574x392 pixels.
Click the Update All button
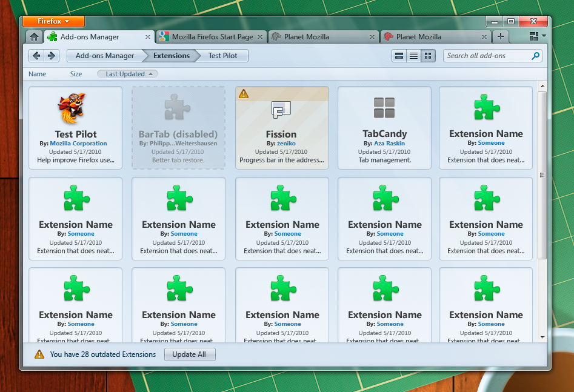(190, 354)
